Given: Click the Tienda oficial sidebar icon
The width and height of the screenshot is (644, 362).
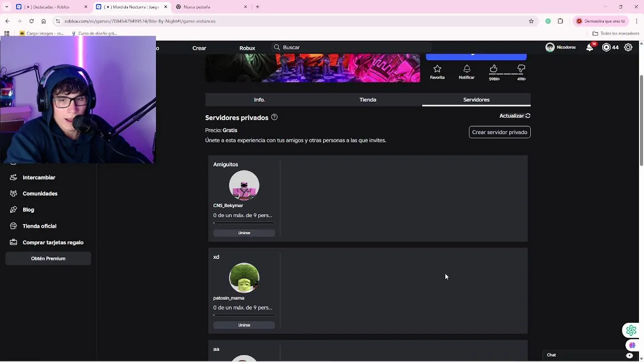Looking at the screenshot, I should 14,226.
